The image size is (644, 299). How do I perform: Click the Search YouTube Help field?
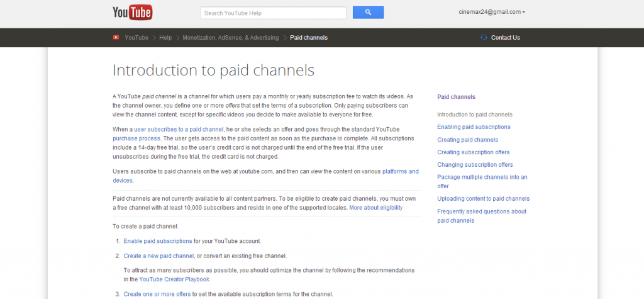[x=274, y=13]
